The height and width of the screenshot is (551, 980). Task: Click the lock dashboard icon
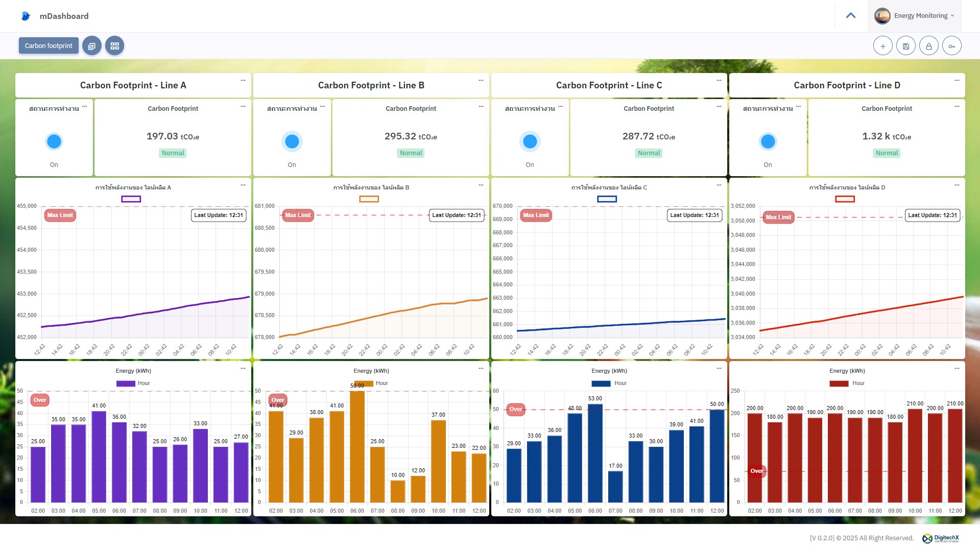(x=928, y=46)
